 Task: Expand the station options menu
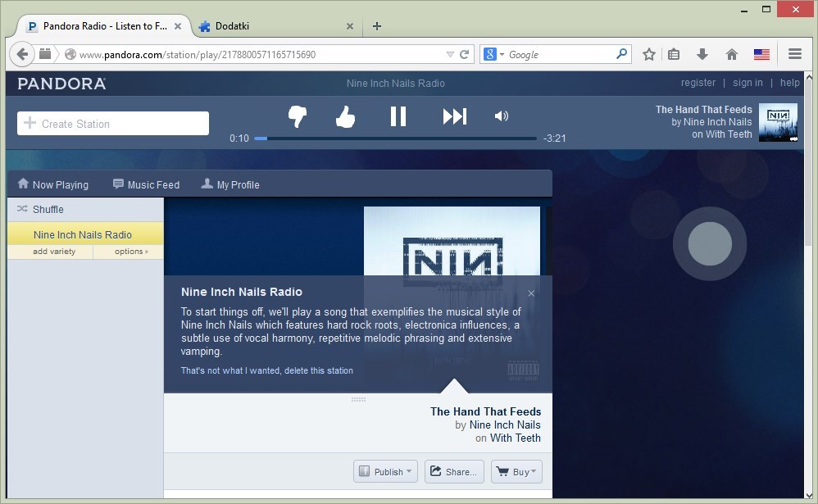pos(131,252)
